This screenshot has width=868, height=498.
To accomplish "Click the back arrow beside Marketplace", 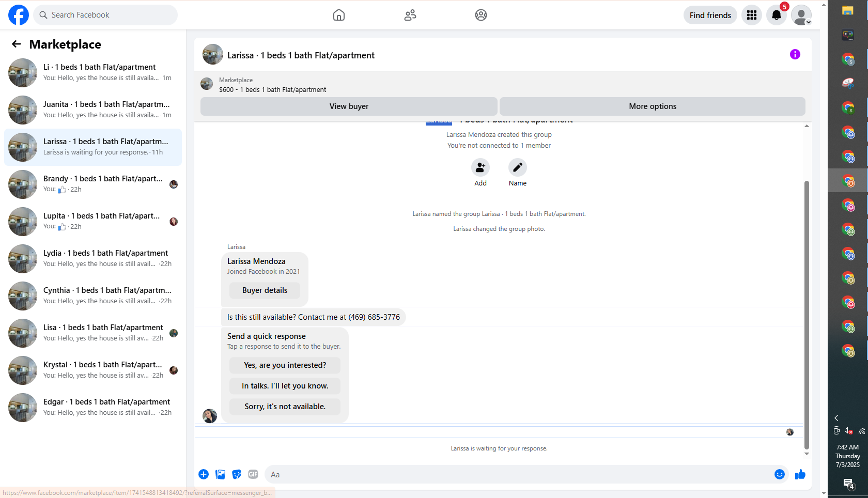I will [17, 44].
